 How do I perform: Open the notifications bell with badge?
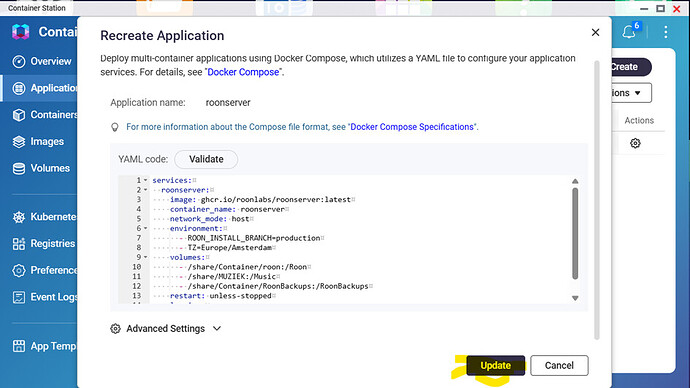(630, 31)
